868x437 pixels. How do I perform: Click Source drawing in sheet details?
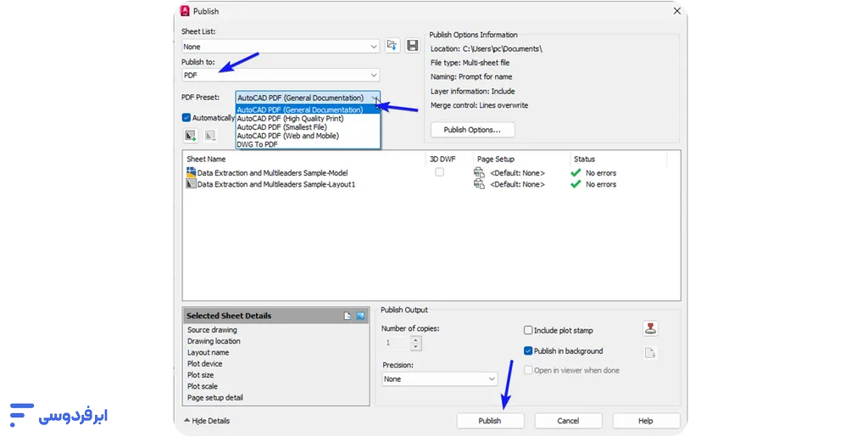pos(212,329)
